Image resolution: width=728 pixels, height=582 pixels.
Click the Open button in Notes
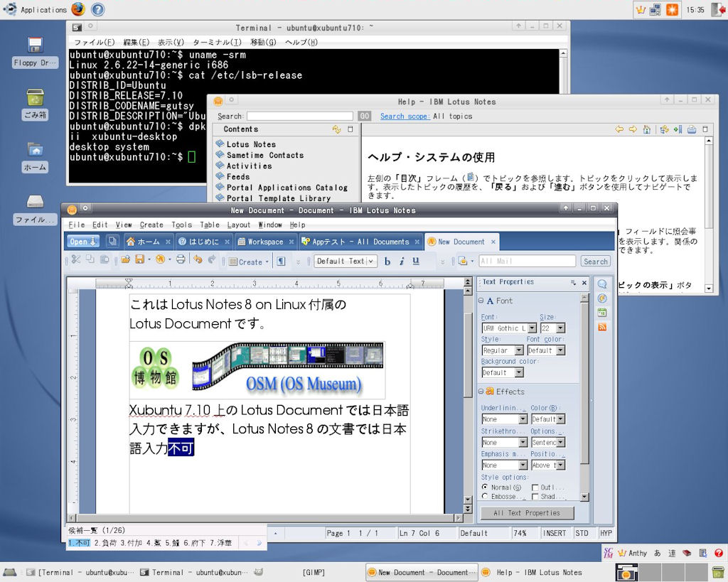[82, 242]
